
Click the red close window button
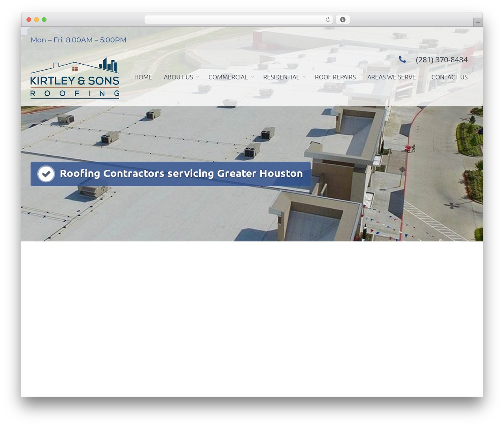click(29, 20)
